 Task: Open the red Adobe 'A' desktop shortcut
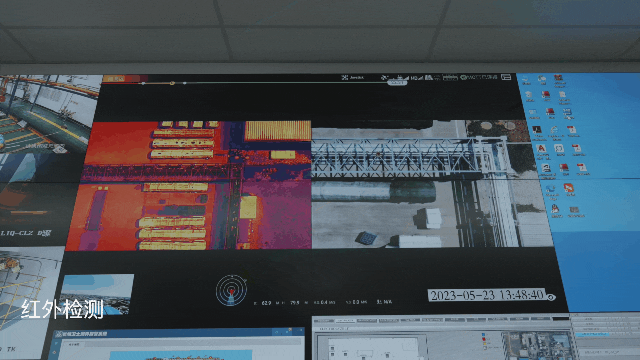(541, 148)
